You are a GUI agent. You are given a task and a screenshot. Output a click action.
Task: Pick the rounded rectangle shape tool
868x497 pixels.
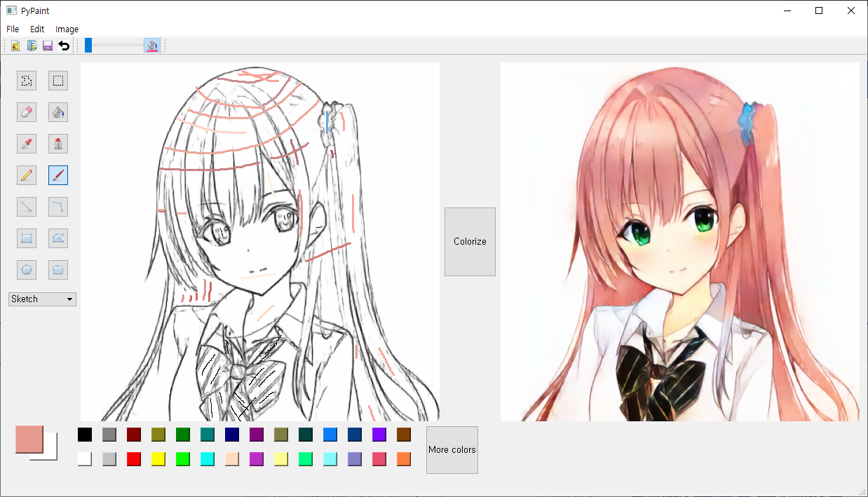58,269
